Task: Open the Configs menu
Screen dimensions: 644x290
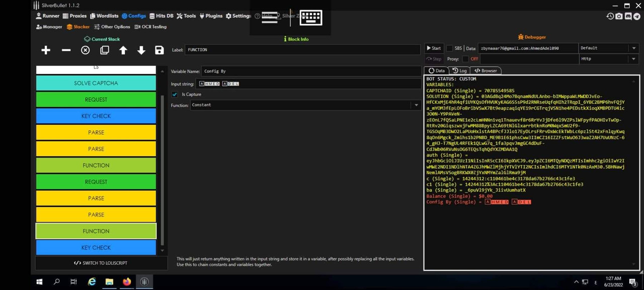Action: 134,16
